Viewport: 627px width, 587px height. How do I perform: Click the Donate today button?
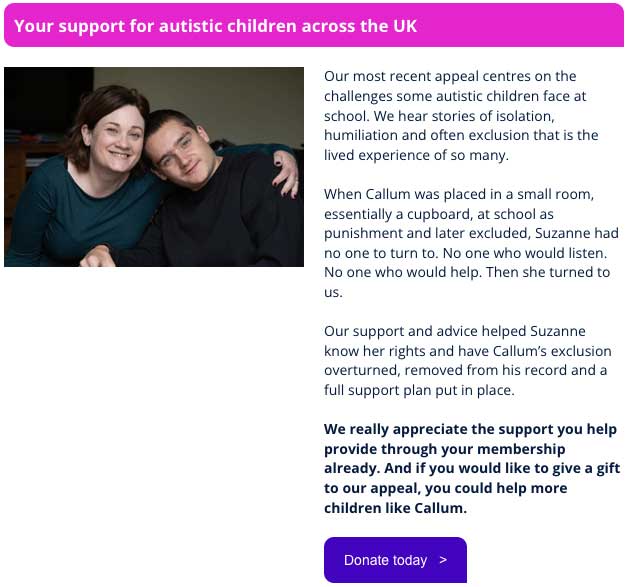pos(395,559)
